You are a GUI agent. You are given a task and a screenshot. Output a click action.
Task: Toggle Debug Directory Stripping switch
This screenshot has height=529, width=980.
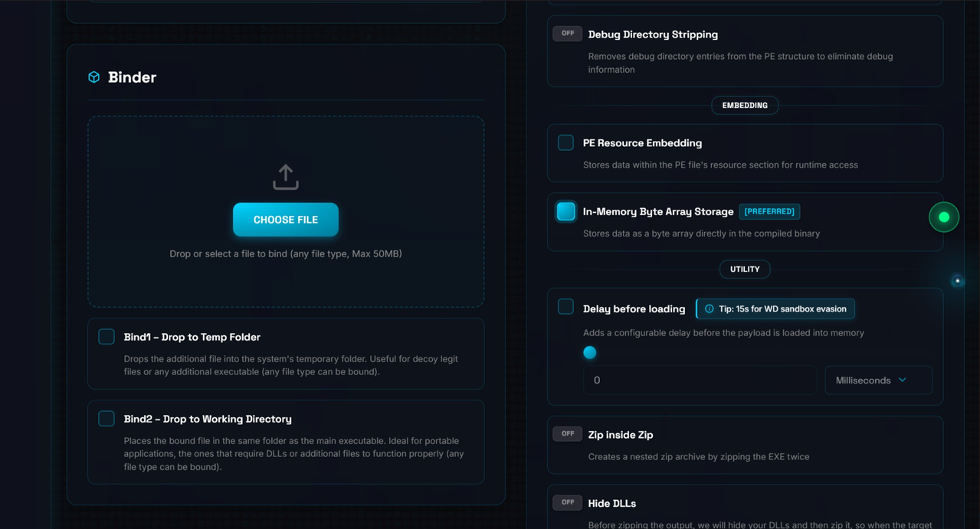[x=567, y=34]
